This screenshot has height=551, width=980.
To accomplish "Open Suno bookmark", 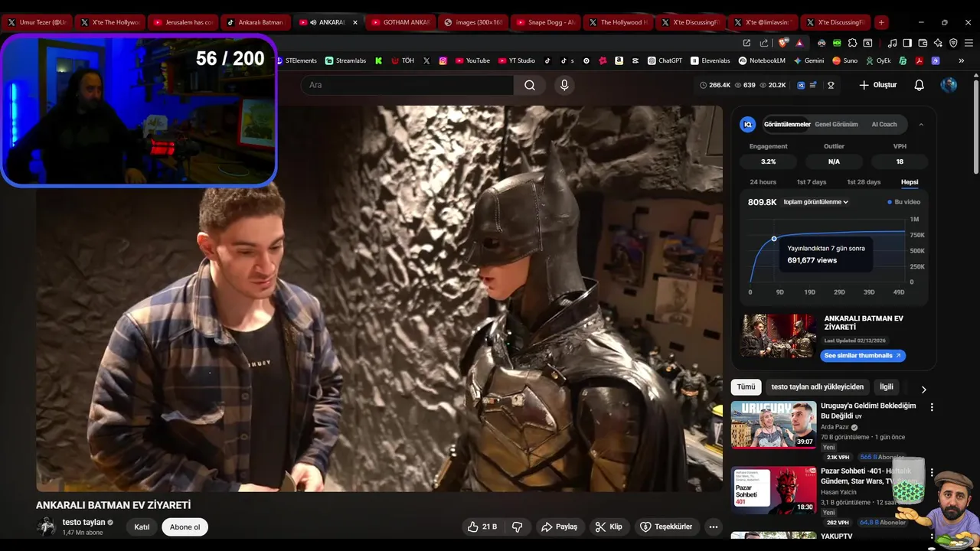I will pyautogui.click(x=845, y=60).
